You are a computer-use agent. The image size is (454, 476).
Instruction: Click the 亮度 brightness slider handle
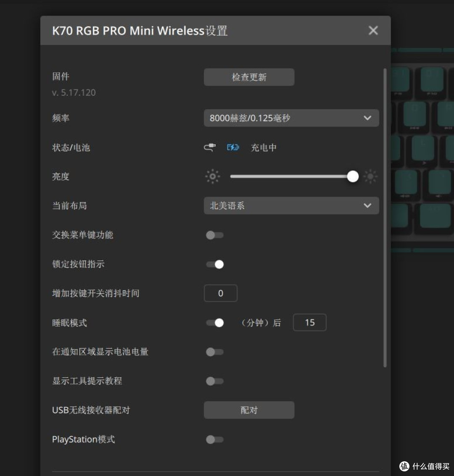[353, 176]
